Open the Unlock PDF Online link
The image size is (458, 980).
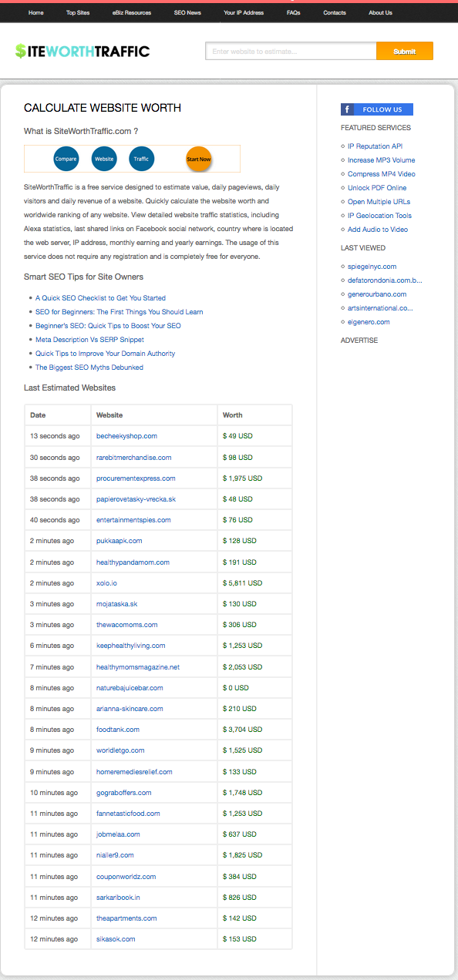pos(377,188)
